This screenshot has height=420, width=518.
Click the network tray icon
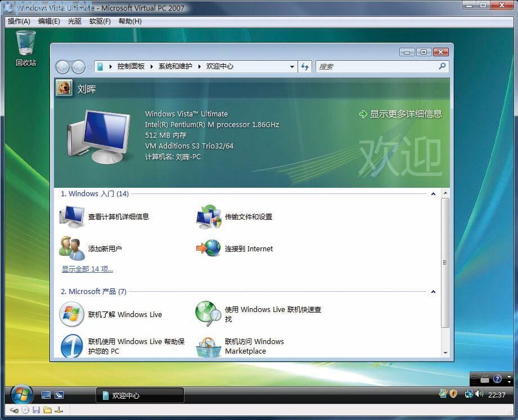pos(469,394)
